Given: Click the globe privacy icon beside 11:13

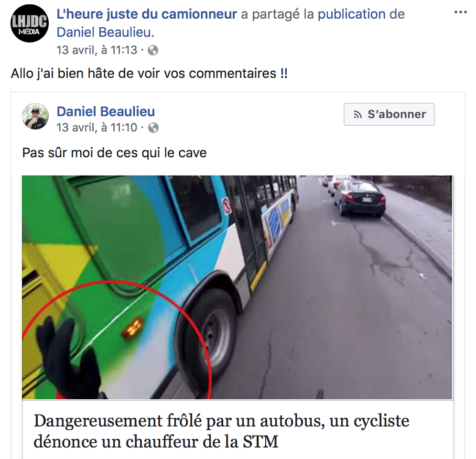Looking at the screenshot, I should [x=153, y=50].
